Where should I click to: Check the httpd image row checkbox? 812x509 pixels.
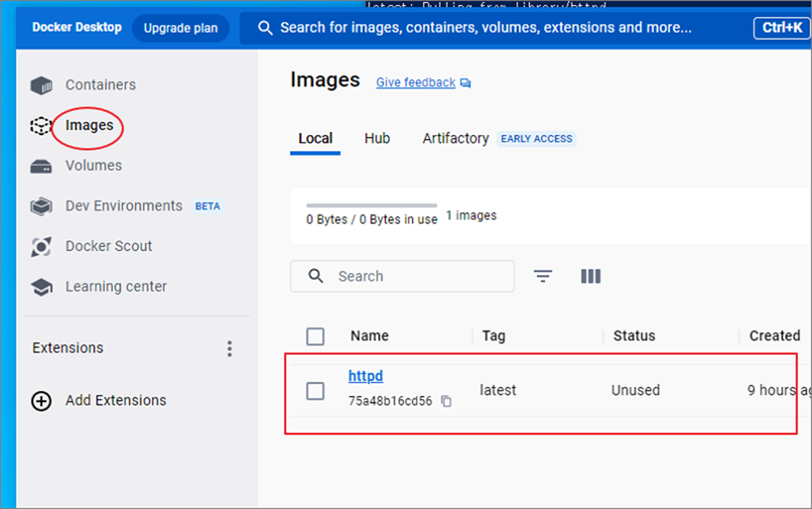click(x=315, y=391)
